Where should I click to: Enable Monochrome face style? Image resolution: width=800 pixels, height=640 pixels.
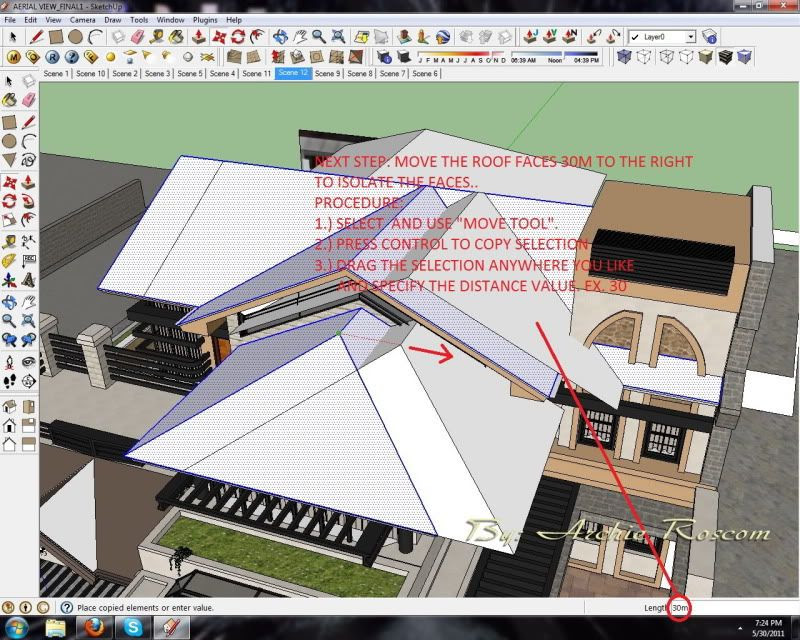coord(744,57)
